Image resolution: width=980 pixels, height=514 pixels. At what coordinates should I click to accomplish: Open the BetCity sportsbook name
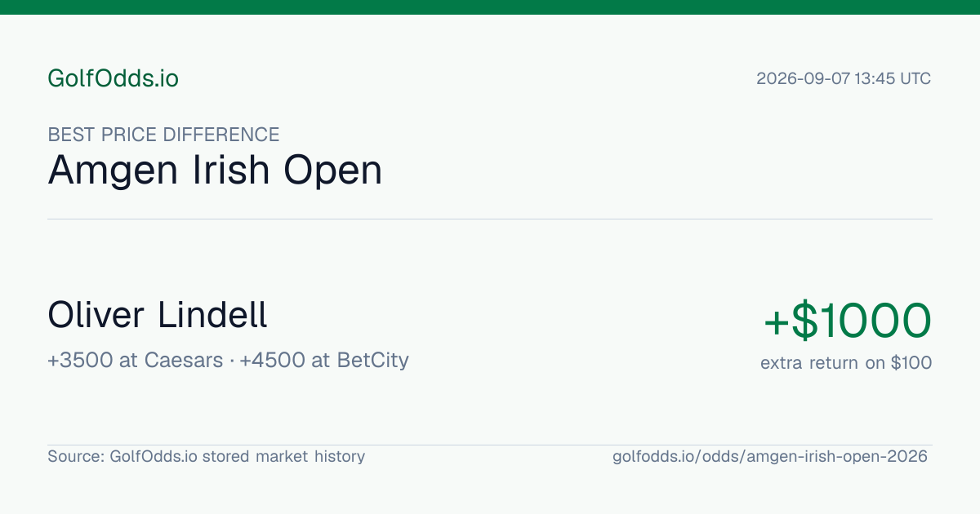click(x=372, y=360)
